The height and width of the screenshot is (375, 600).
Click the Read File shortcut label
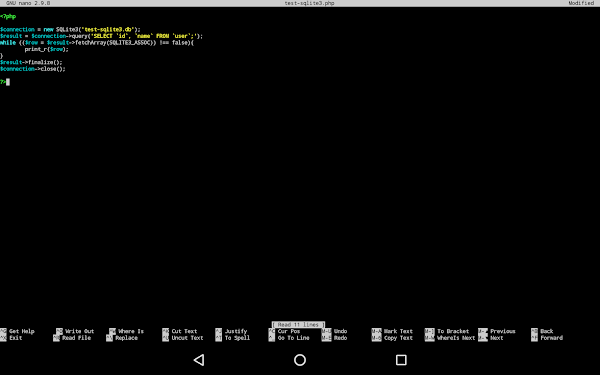(x=76, y=338)
